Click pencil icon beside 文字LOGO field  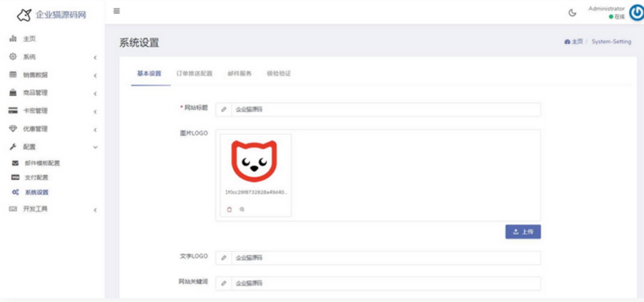point(224,258)
